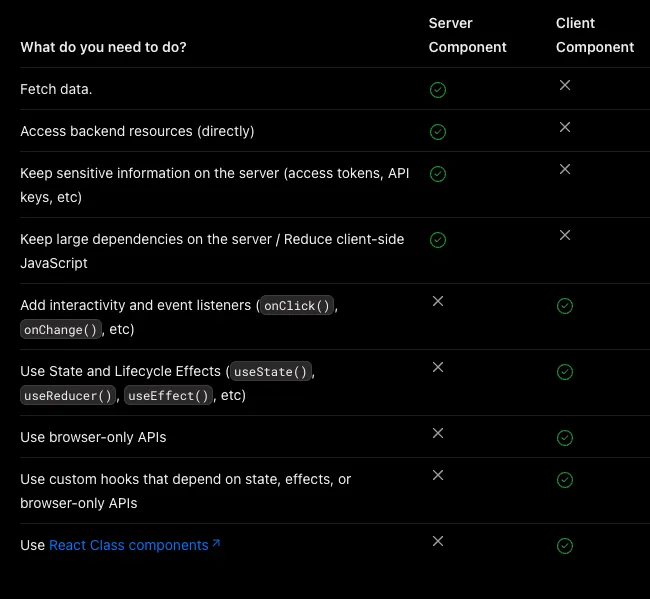This screenshot has width=650, height=599.
Task: Click the green checkmark for Fetch data
Action: (x=437, y=90)
